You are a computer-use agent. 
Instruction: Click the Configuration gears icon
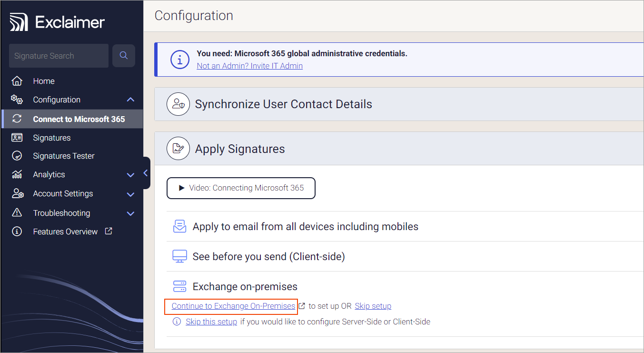click(17, 100)
